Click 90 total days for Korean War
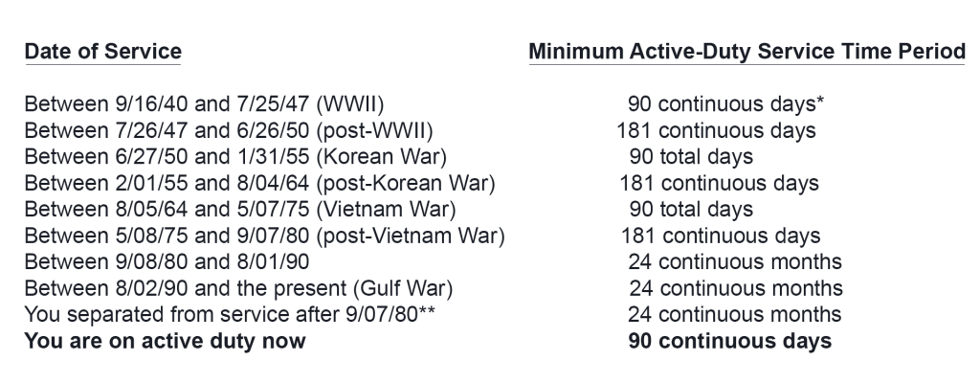The image size is (980, 383). pos(691,156)
